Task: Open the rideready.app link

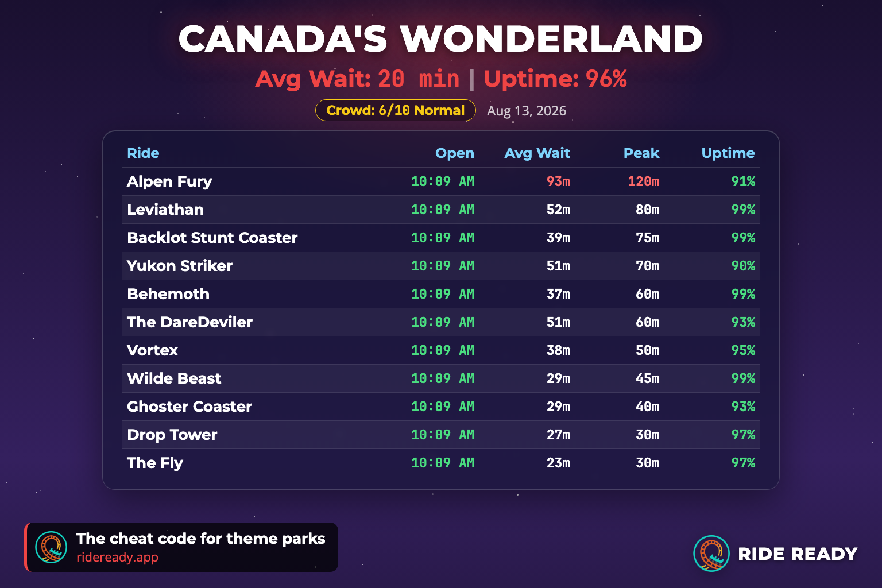Action: click(117, 557)
